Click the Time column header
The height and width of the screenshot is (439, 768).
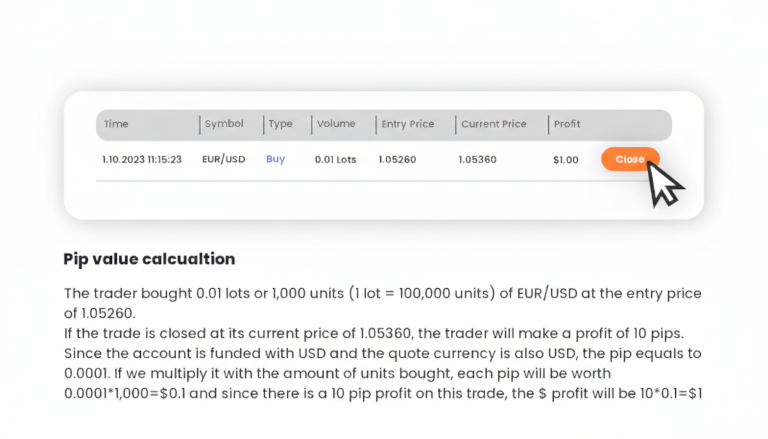tap(117, 124)
